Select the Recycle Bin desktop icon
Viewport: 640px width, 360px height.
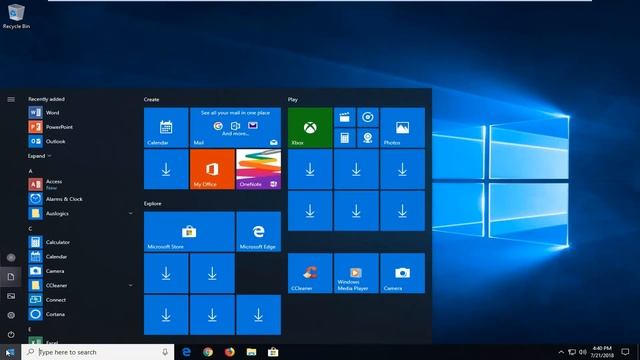coord(16,16)
